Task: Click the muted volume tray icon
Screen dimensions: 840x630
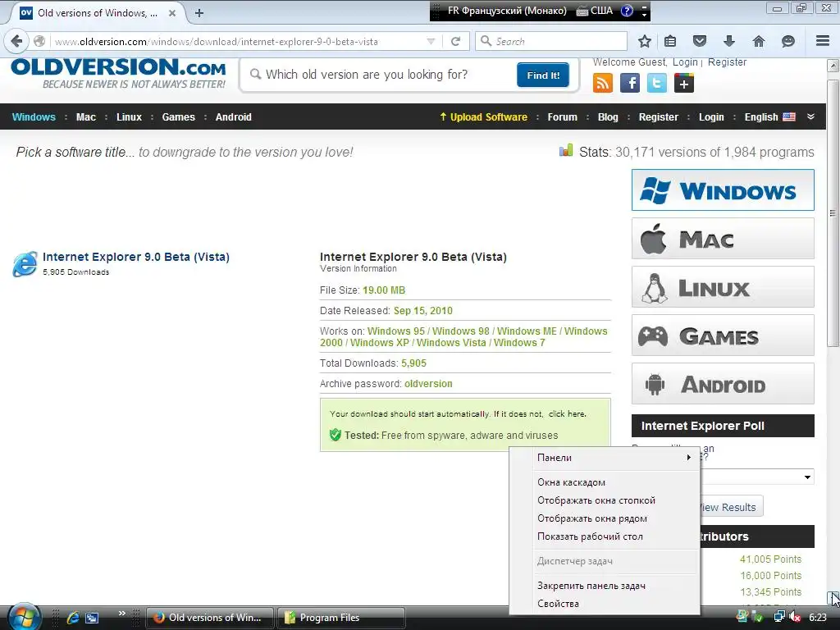Action: (794, 617)
